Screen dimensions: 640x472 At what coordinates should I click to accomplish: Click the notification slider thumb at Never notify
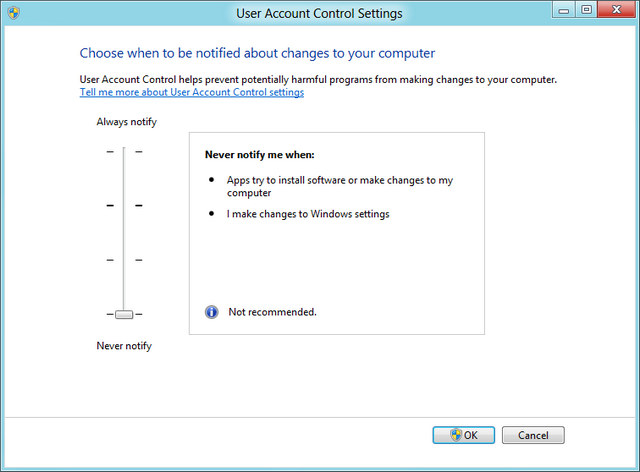point(124,314)
